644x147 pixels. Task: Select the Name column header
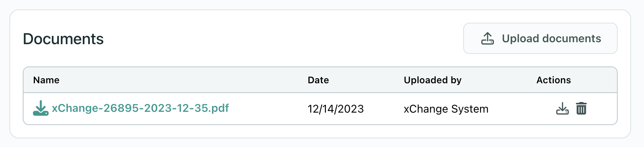[46, 80]
